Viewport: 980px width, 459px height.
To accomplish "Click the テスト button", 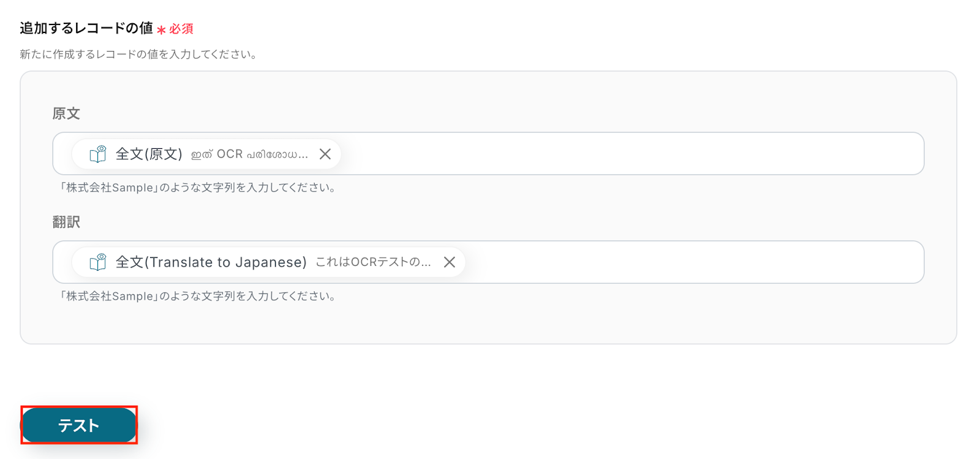I will (78, 425).
